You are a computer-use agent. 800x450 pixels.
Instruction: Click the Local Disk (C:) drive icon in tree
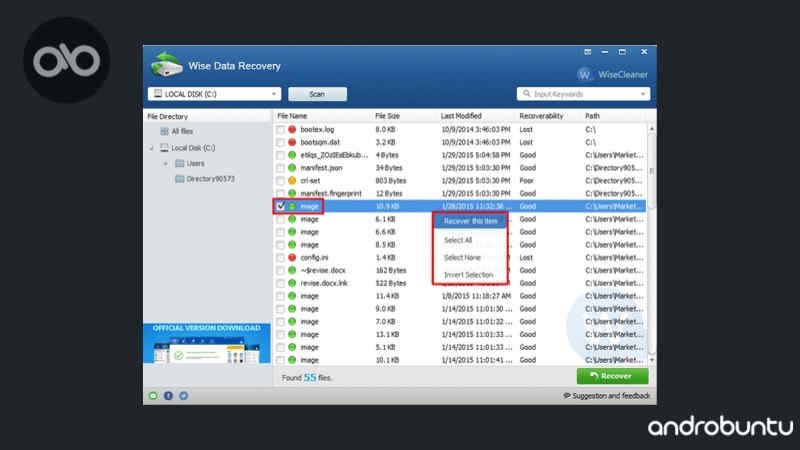(x=164, y=148)
